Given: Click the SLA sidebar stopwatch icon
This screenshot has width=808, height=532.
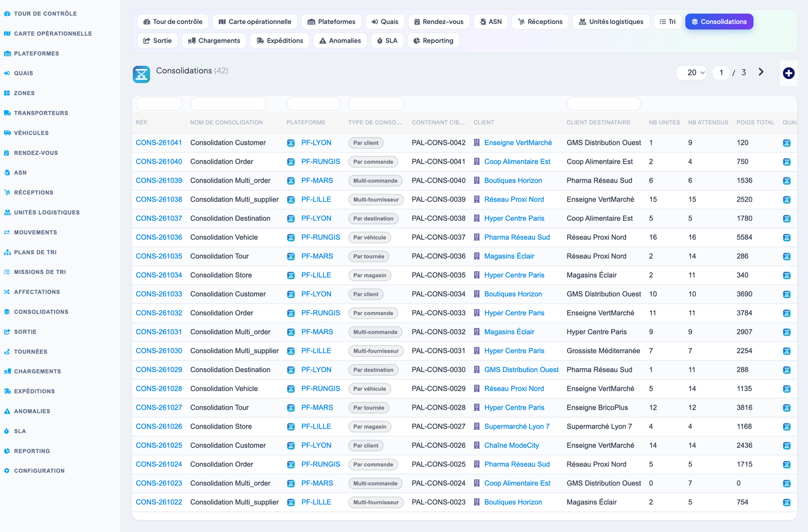Looking at the screenshot, I should click(x=7, y=431).
